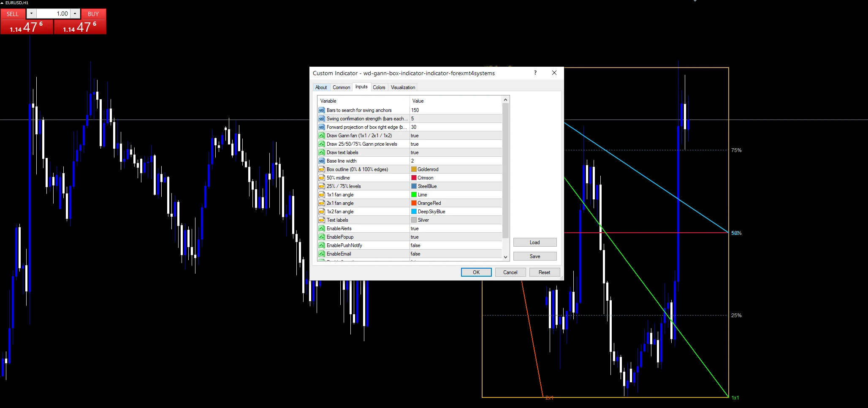Toggle EnablePopup value true
The width and height of the screenshot is (868, 408).
pos(456,237)
